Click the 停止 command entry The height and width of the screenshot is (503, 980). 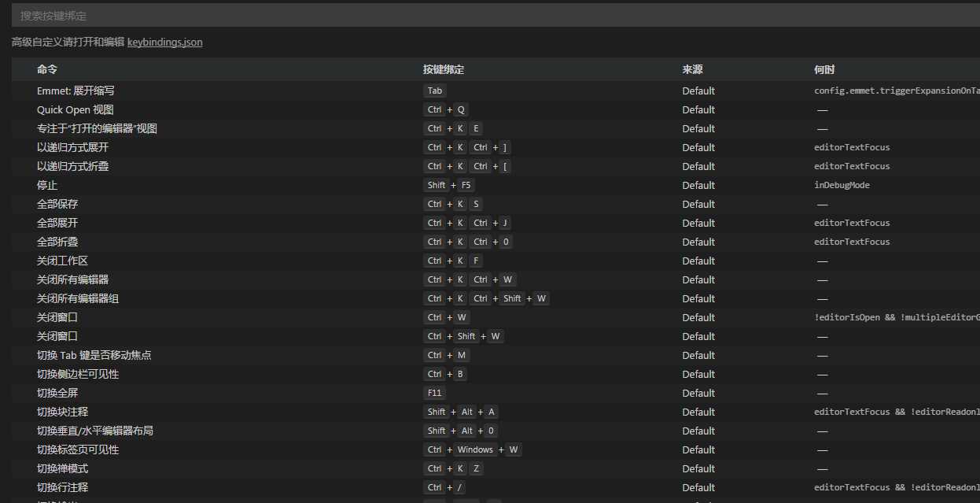coord(47,185)
